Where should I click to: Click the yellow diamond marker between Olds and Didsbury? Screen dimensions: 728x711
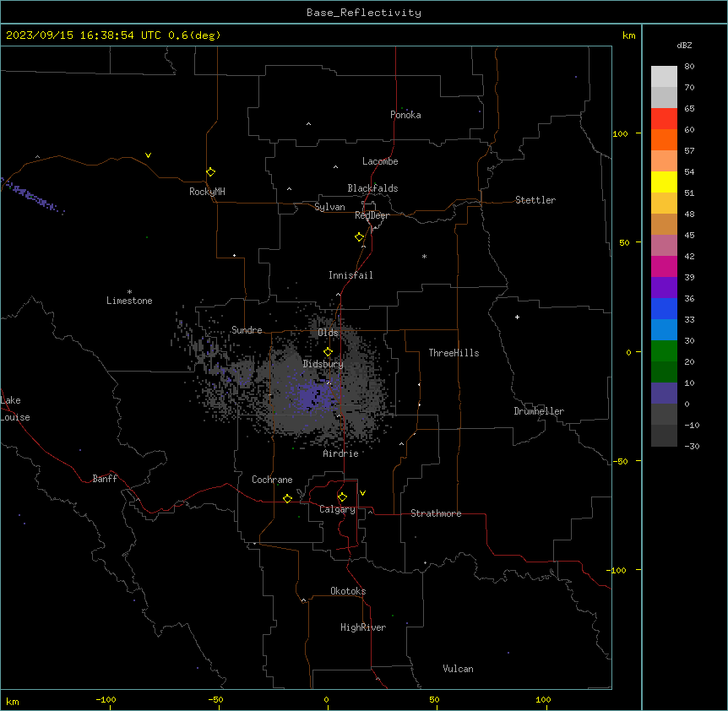[x=328, y=352]
